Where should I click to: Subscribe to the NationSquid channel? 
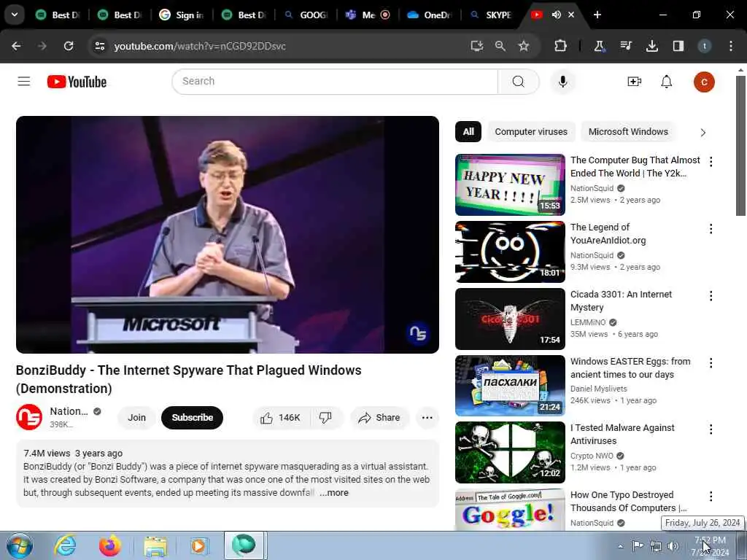[x=192, y=418]
